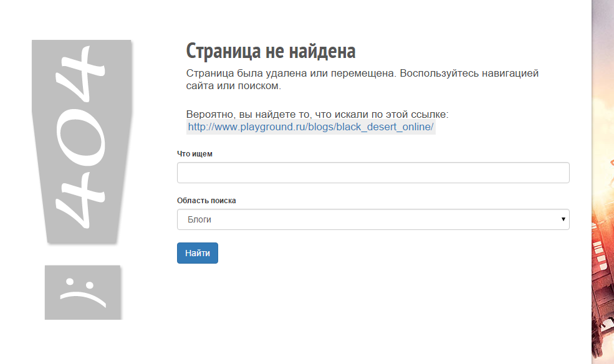Click the 'Область поиска' label
614x364 pixels.
pyautogui.click(x=206, y=201)
